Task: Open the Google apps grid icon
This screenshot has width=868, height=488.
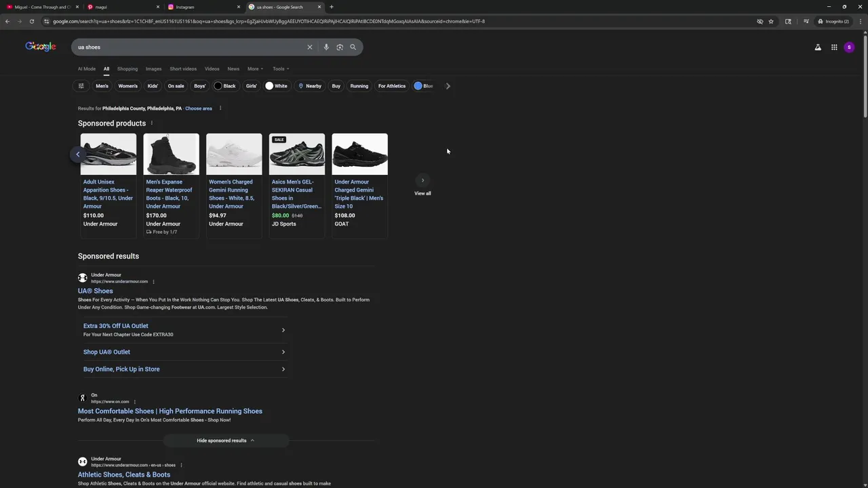Action: (x=834, y=47)
